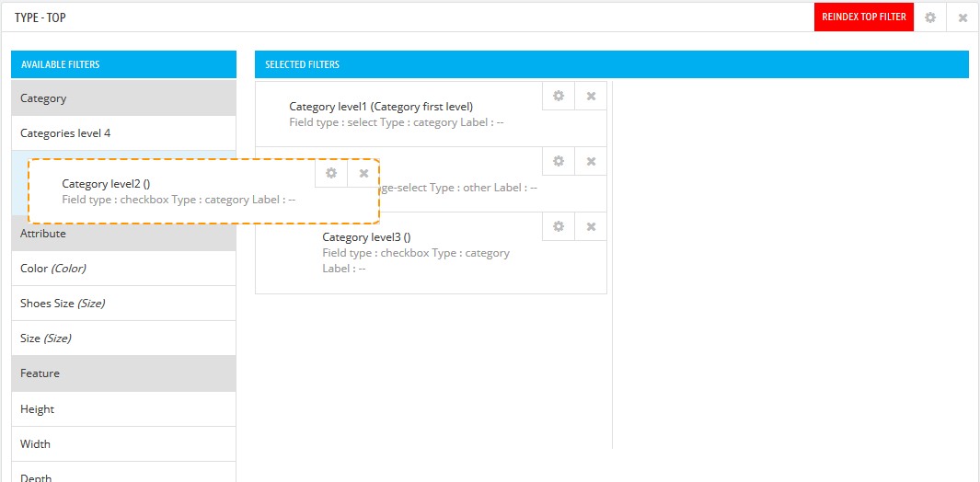Click the Feature group header
Image resolution: width=980 pixels, height=482 pixels.
(123, 373)
